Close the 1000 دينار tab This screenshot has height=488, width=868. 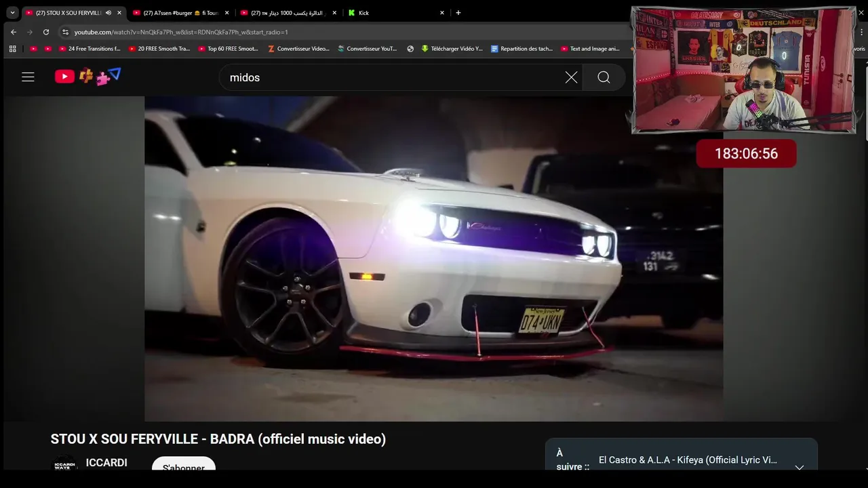pyautogui.click(x=334, y=13)
